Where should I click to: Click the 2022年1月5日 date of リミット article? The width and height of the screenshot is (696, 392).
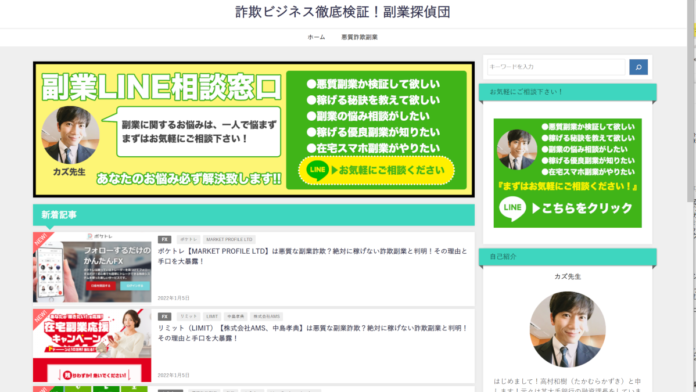coord(174,375)
